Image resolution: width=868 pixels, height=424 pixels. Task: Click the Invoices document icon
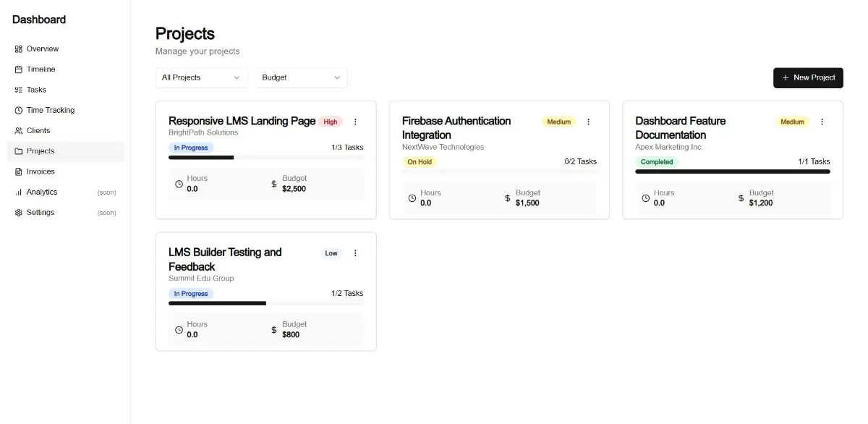19,171
